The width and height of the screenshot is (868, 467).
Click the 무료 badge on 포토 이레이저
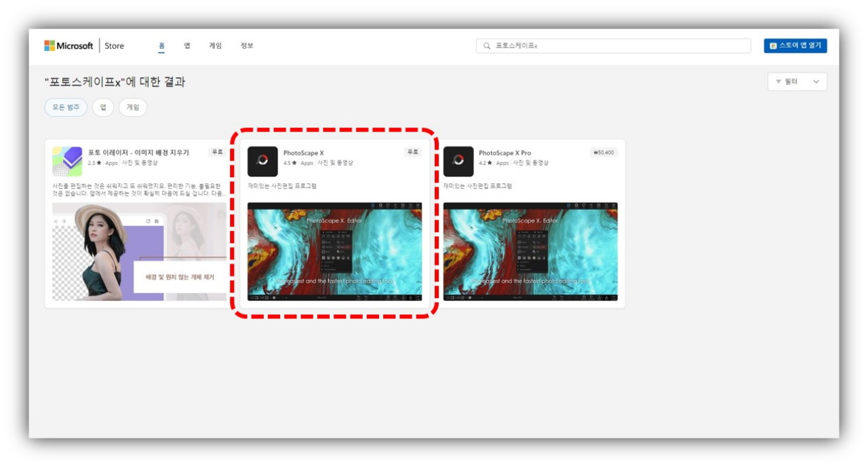pyautogui.click(x=217, y=153)
